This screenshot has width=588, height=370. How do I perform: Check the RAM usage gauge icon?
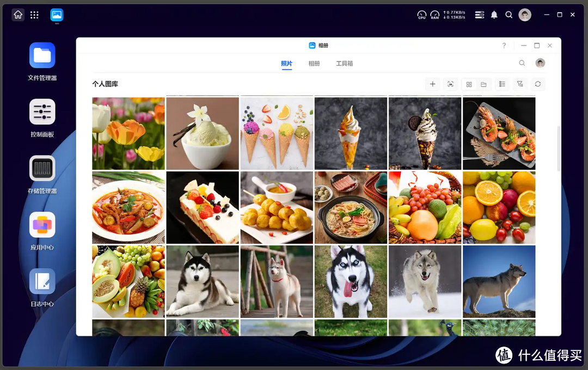coord(434,15)
